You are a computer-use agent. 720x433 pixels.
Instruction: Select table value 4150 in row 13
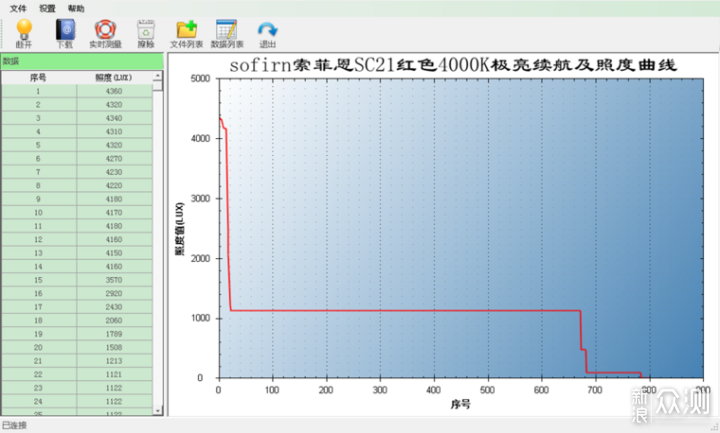click(114, 253)
